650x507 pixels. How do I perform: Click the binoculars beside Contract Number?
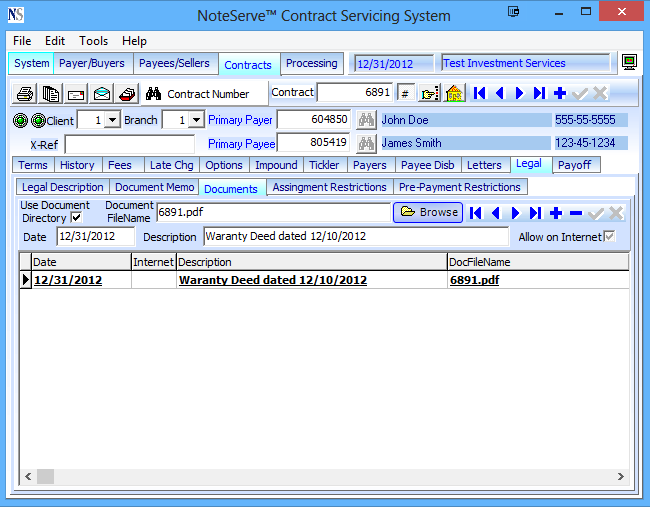tap(154, 93)
